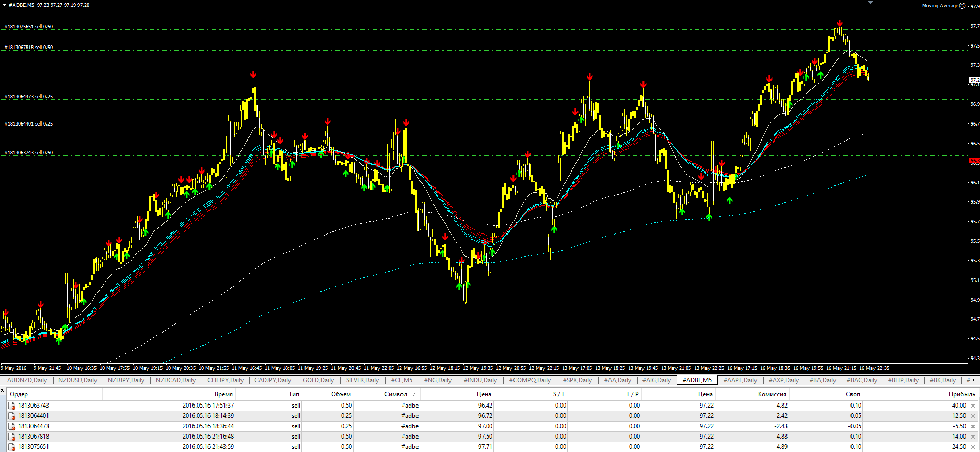Click the chart shift triangle marker at the top
This screenshot has height=452, width=980.
point(871,2)
